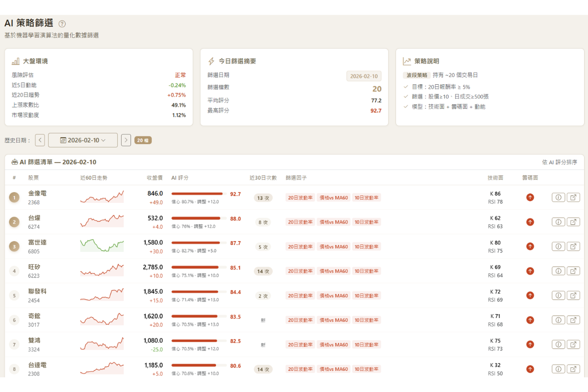Select the 20日波動率 factor tag for 台燿
Image resolution: width=588 pixels, height=392 pixels.
pyautogui.click(x=300, y=222)
